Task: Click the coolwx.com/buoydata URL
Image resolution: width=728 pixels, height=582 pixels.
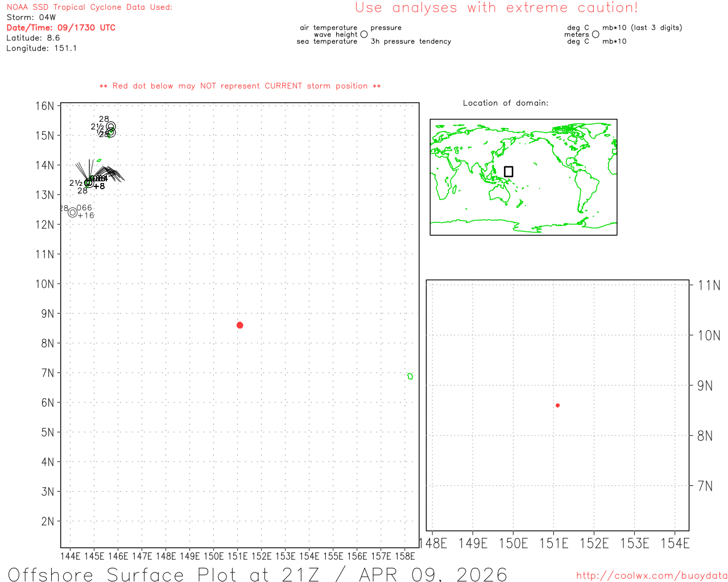Action: click(x=652, y=576)
